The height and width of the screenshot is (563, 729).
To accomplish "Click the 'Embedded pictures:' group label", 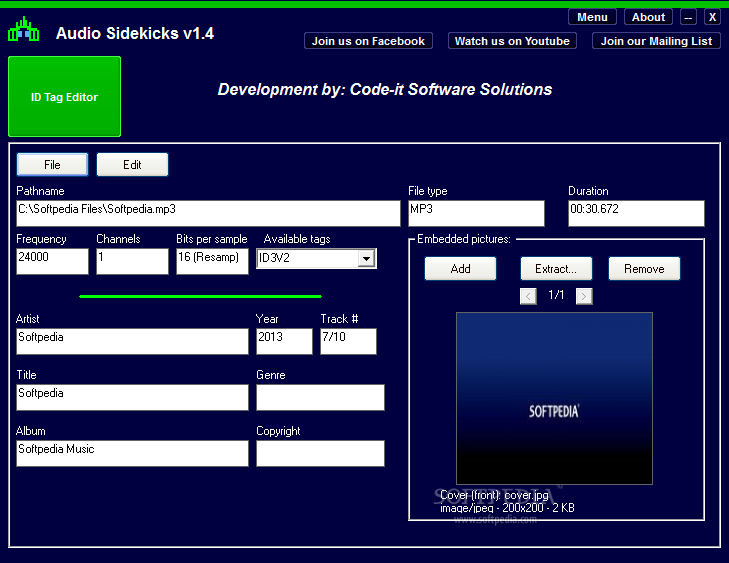I will click(464, 239).
